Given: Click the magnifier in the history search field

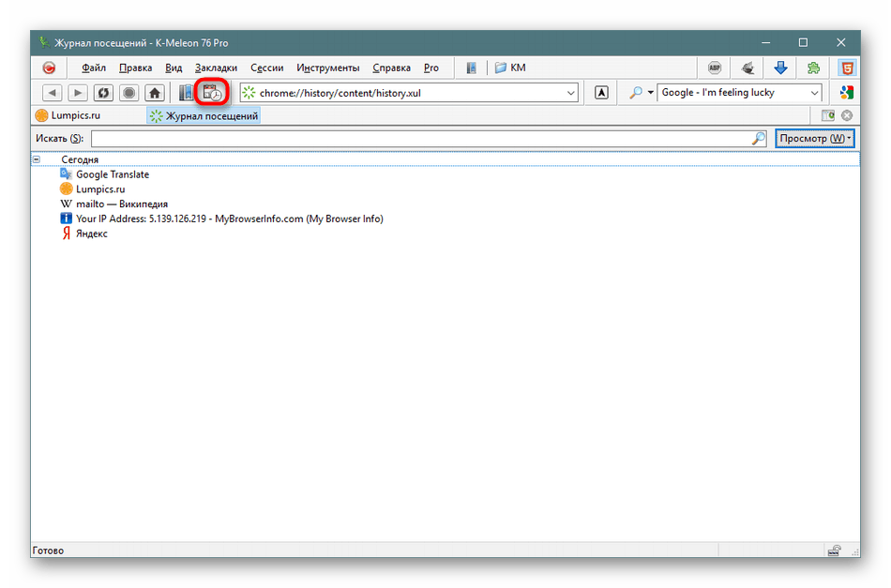Looking at the screenshot, I should coord(759,139).
